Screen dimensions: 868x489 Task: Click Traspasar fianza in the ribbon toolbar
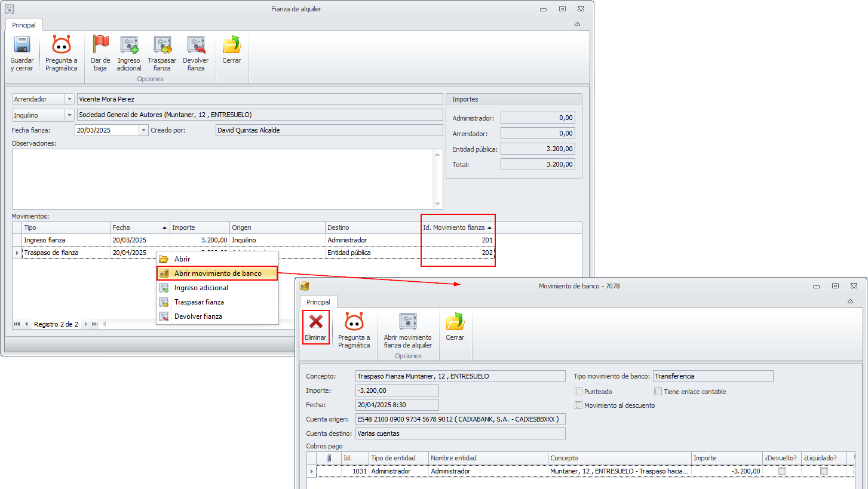pos(162,54)
